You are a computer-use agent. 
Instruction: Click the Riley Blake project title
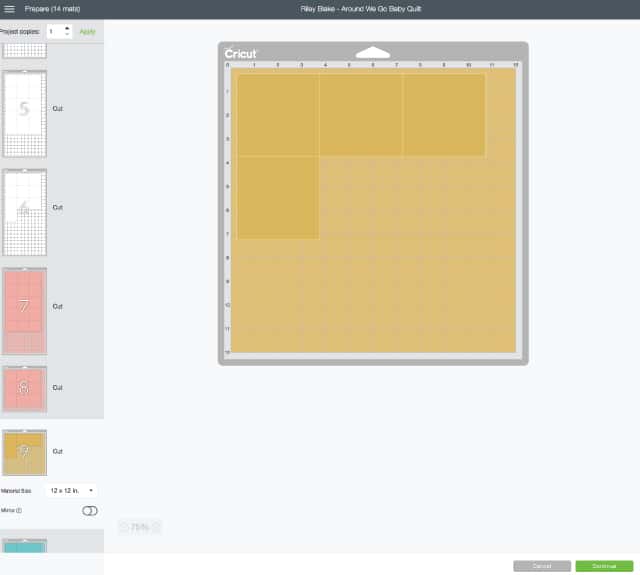click(x=360, y=9)
